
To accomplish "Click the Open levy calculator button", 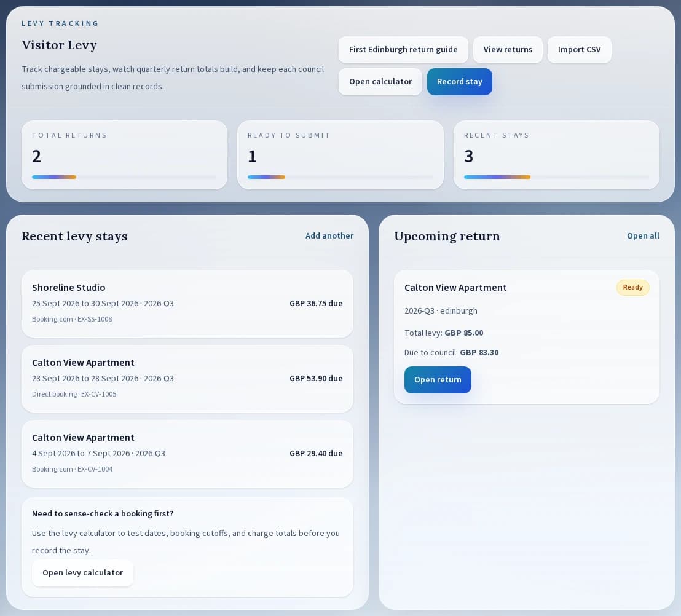I will click(x=82, y=573).
